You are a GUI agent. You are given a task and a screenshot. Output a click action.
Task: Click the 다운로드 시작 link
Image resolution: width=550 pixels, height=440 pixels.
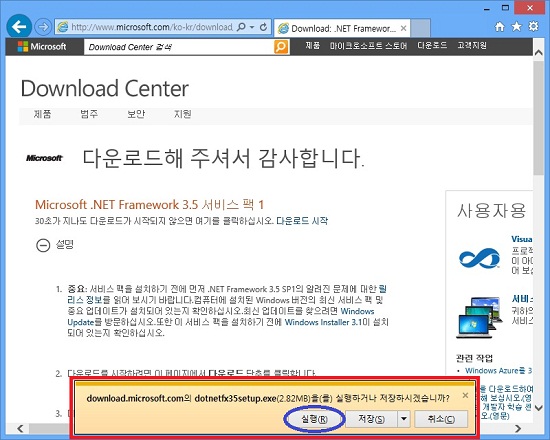[x=302, y=221]
